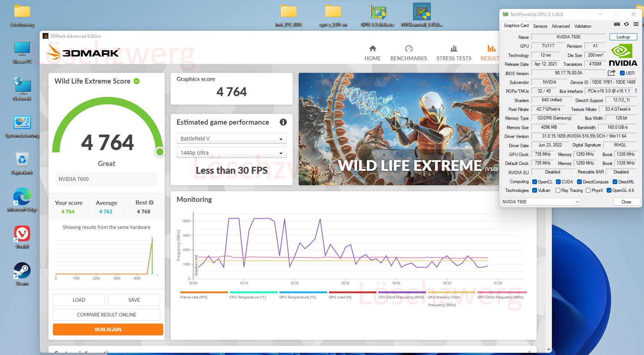
Task: Switch to the Advanced tab in GPU-Z
Action: click(561, 26)
